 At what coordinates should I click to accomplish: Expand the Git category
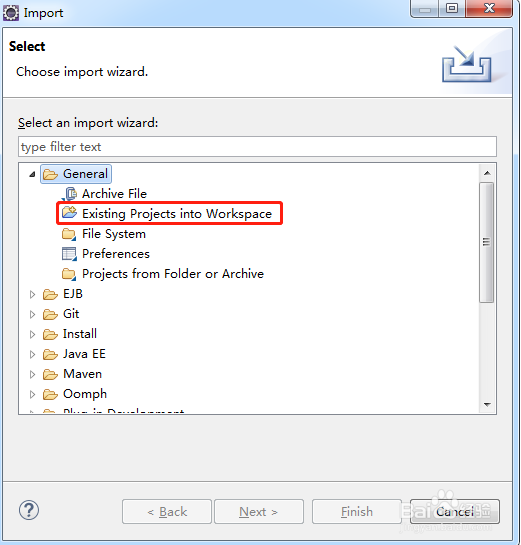[x=32, y=314]
